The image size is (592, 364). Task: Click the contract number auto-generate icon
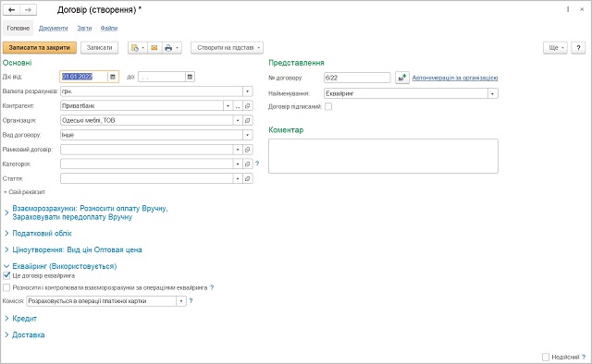(402, 78)
